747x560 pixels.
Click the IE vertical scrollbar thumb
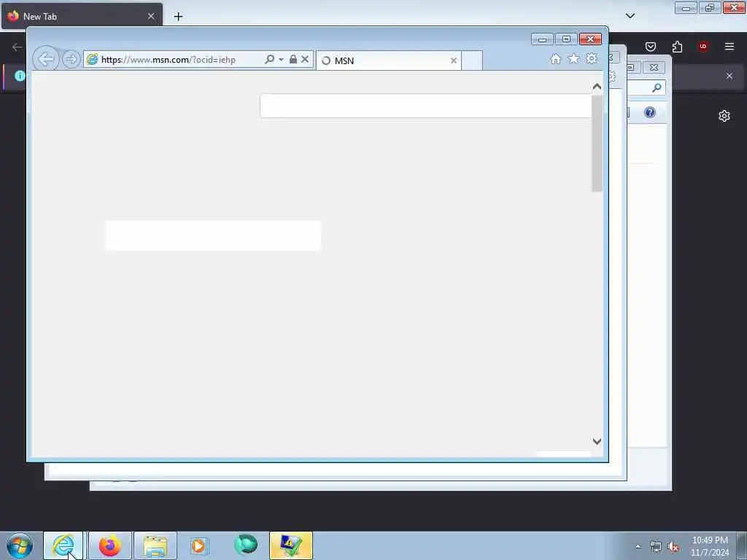pos(597,144)
